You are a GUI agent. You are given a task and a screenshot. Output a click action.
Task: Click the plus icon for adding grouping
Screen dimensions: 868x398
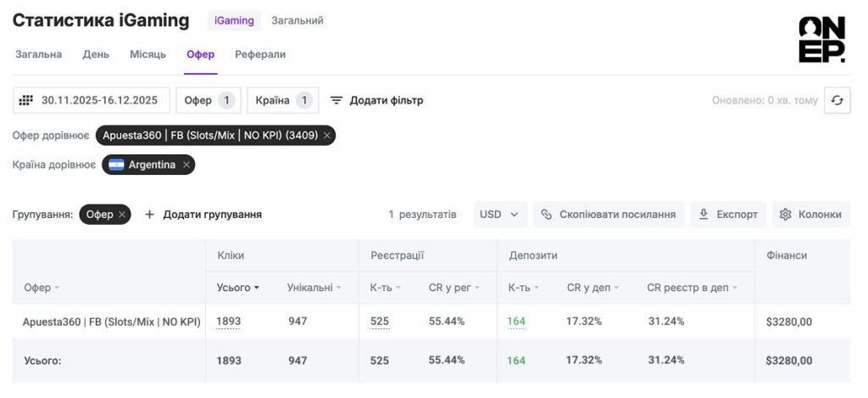click(x=149, y=215)
